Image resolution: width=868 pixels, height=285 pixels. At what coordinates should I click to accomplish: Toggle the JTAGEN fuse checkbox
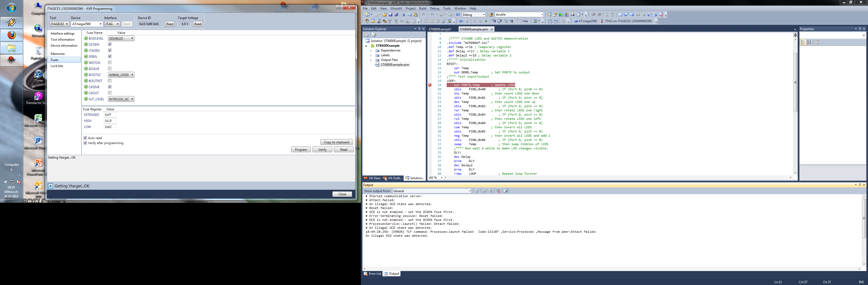pos(110,50)
